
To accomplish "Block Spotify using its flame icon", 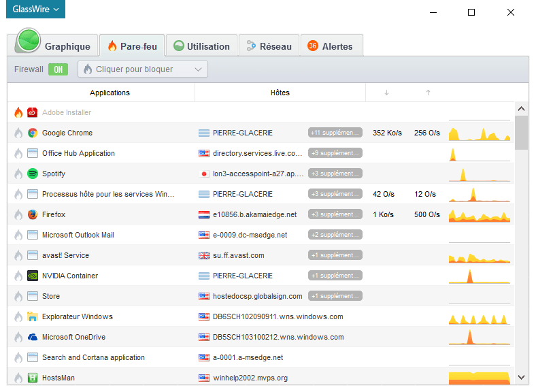I will click(x=18, y=174).
